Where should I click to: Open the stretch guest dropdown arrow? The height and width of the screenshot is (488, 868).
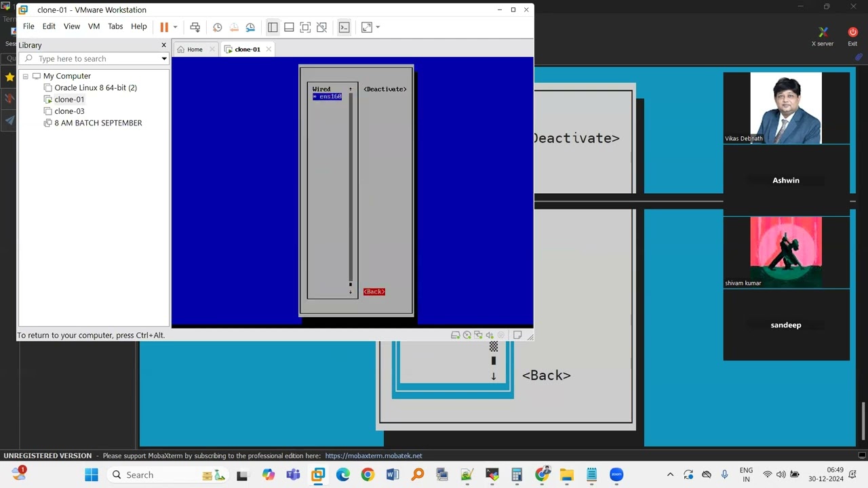(378, 27)
